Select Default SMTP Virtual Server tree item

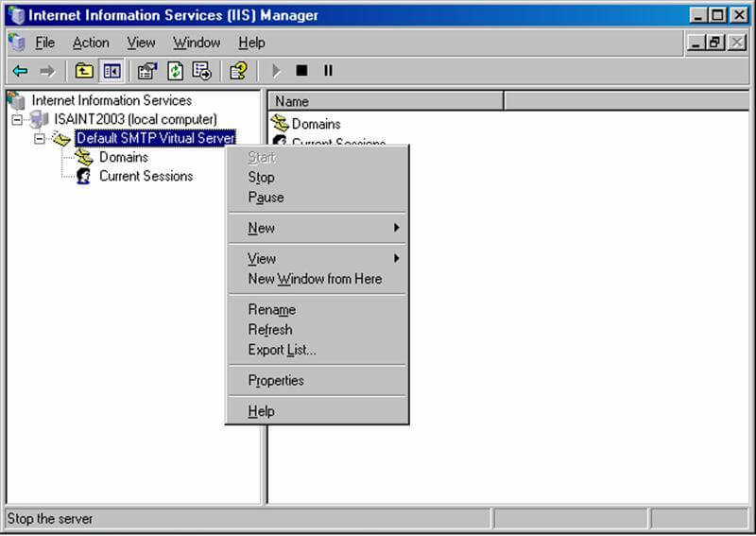pos(155,138)
